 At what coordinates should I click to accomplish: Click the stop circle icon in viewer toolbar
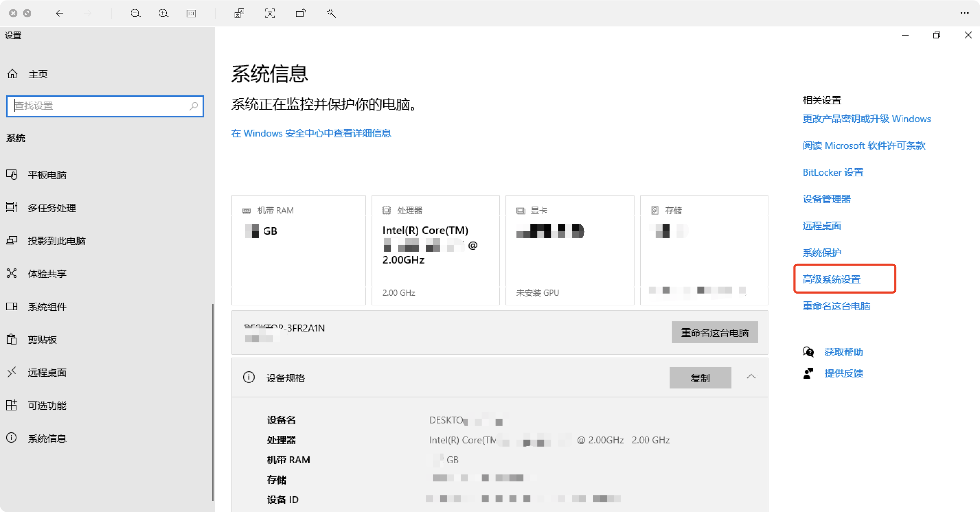tap(27, 13)
